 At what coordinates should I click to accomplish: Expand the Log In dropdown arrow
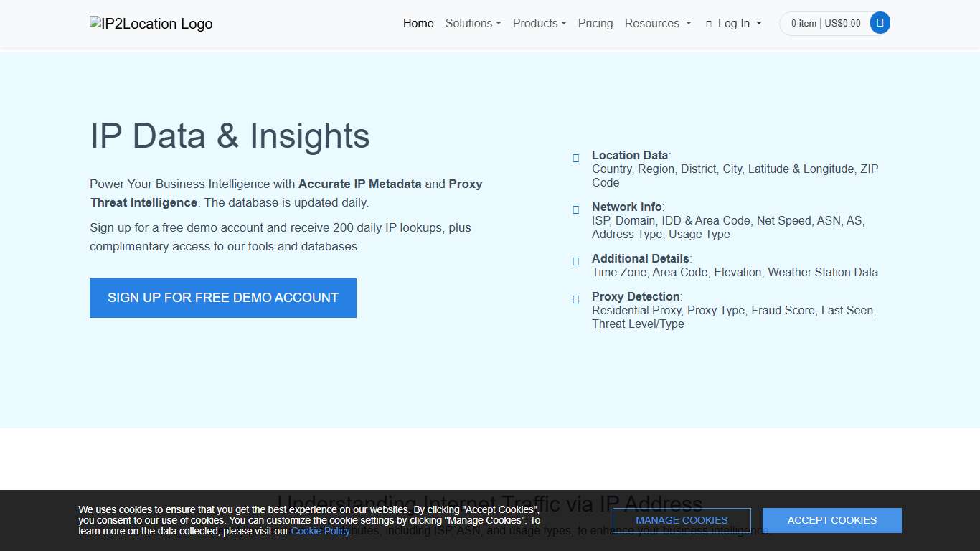click(758, 23)
